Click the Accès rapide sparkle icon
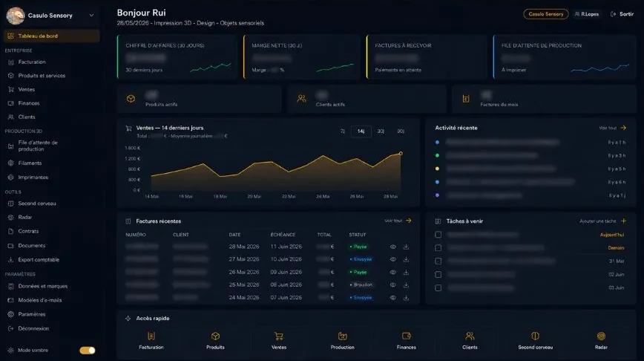644x361 pixels. click(x=128, y=318)
